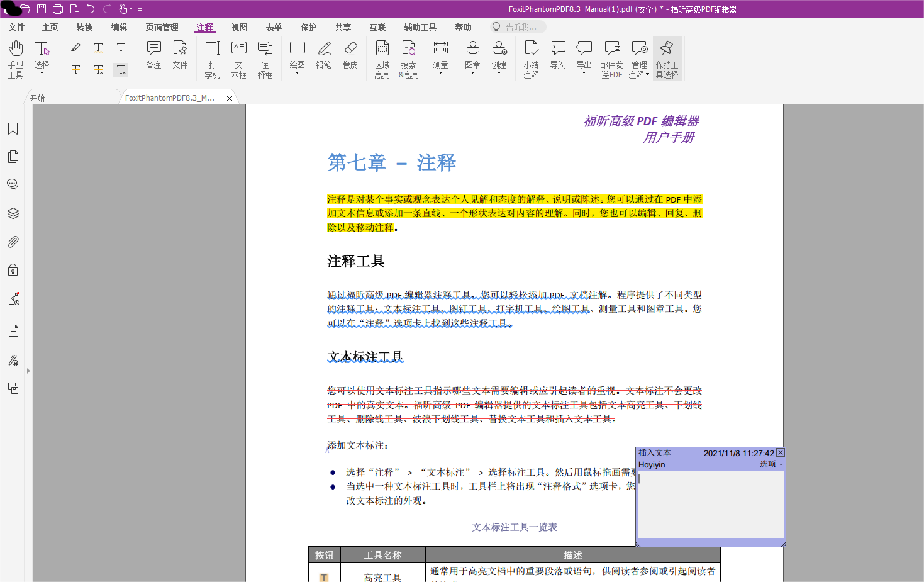The width and height of the screenshot is (924, 582).
Task: Close the FoxitPhantomPDF8.3_M... document tab
Action: tap(230, 98)
